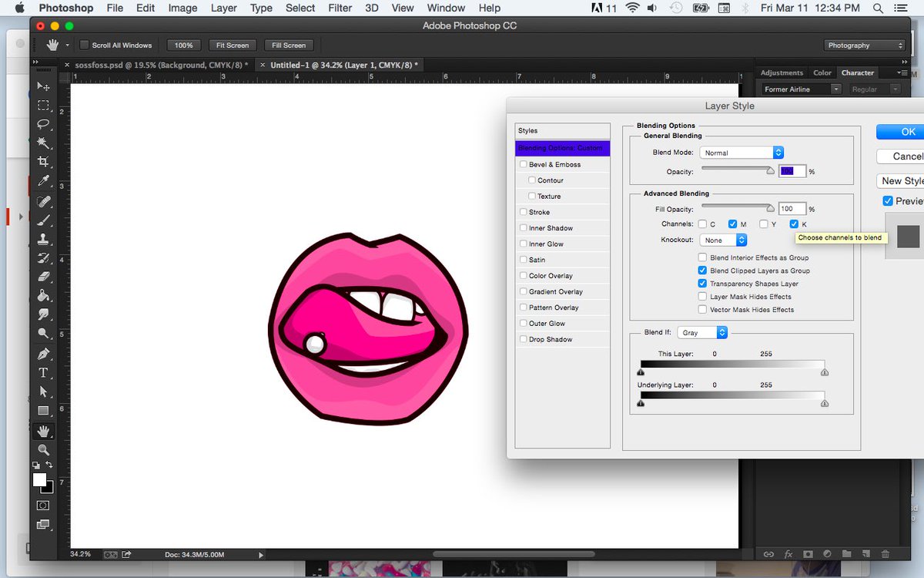Select the Horizontal Type tool
This screenshot has width=924, height=578.
tap(43, 373)
